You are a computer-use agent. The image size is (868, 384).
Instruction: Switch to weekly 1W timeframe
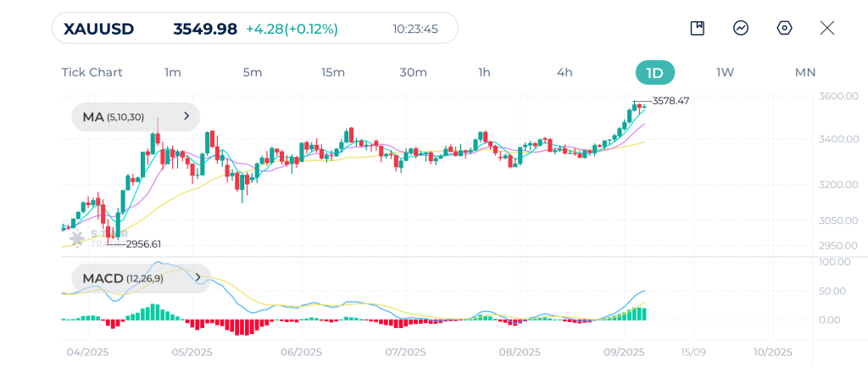[x=725, y=72]
